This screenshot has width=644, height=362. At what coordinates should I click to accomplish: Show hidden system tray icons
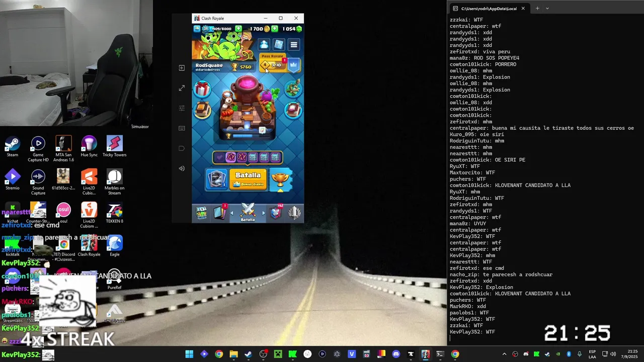click(504, 354)
